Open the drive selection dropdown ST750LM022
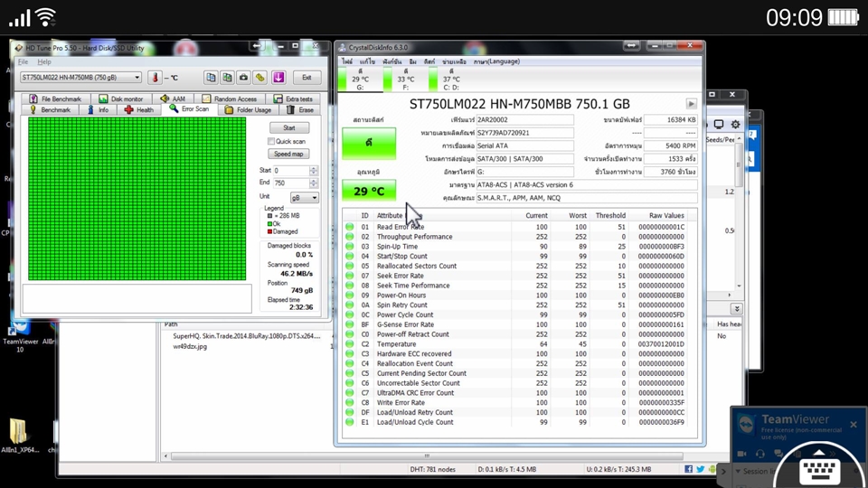 [x=80, y=78]
